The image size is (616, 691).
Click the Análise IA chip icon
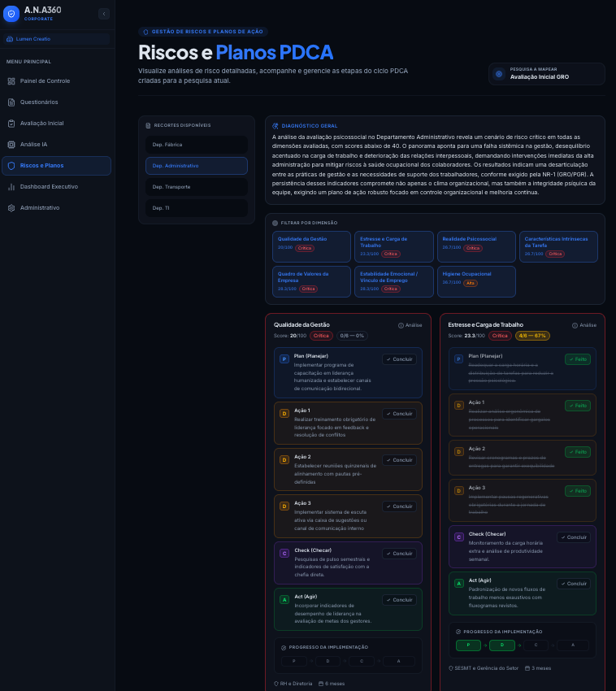(11, 145)
